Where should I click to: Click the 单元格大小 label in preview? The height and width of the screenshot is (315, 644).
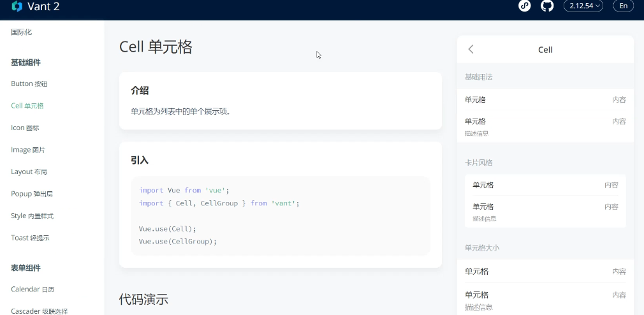coord(482,247)
